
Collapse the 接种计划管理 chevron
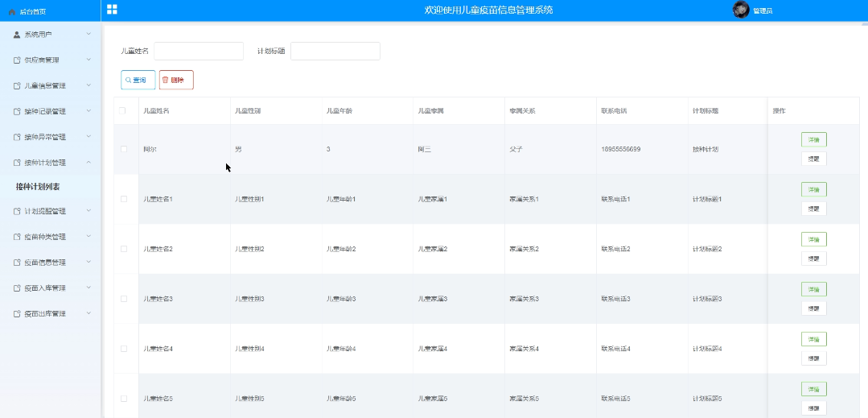click(88, 163)
